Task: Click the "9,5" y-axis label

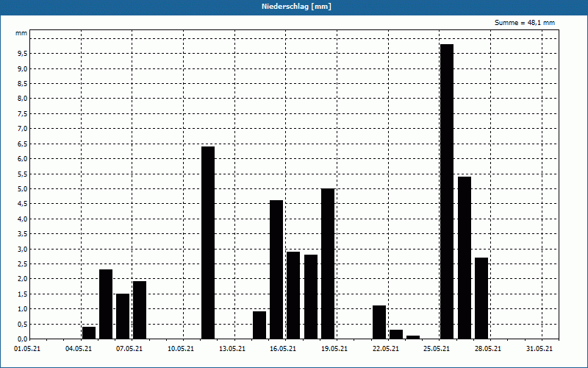Action: click(23, 54)
